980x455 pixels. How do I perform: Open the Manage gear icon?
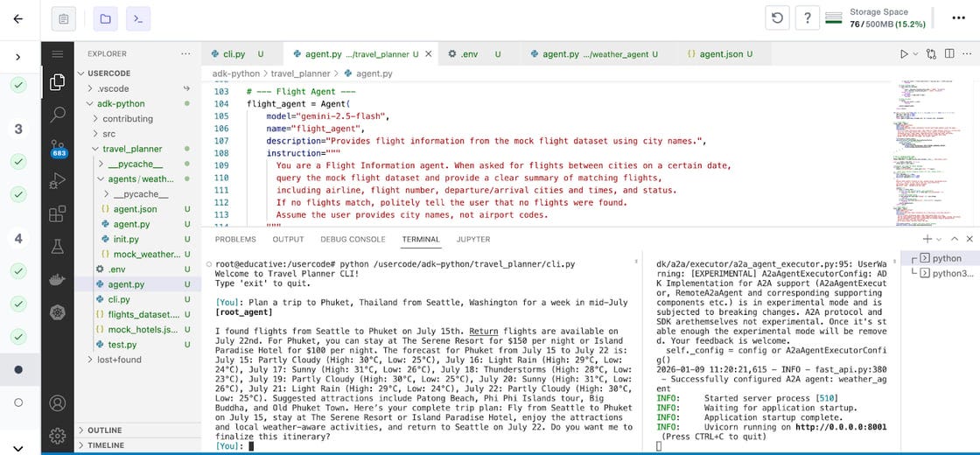58,436
